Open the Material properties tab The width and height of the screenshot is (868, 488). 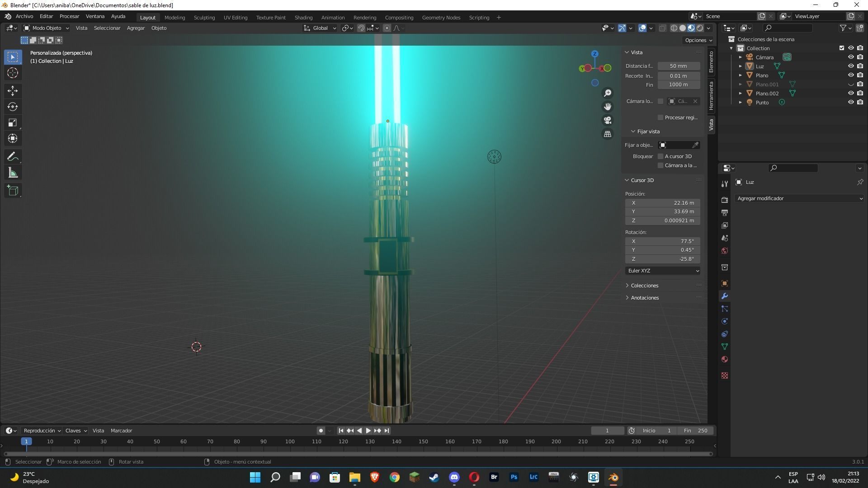click(725, 359)
